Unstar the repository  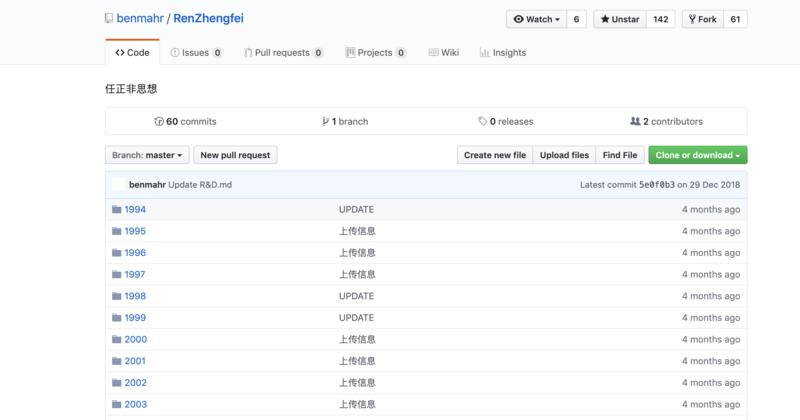click(620, 19)
